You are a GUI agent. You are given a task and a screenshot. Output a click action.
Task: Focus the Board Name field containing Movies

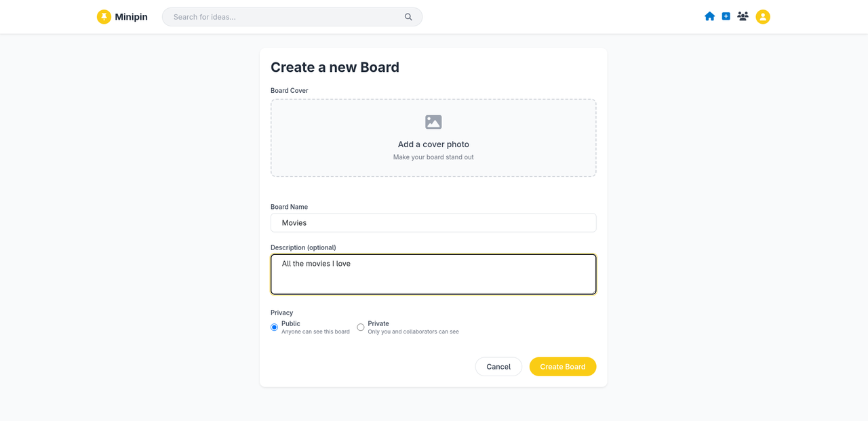tap(433, 223)
